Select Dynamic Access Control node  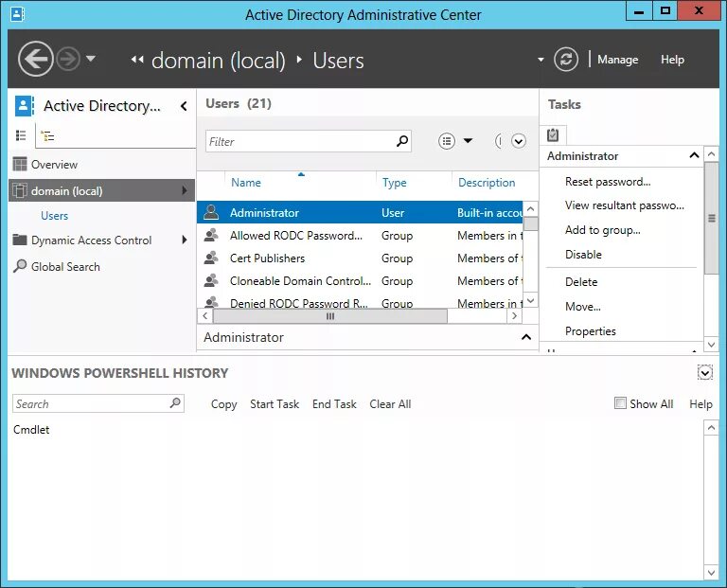tap(91, 241)
